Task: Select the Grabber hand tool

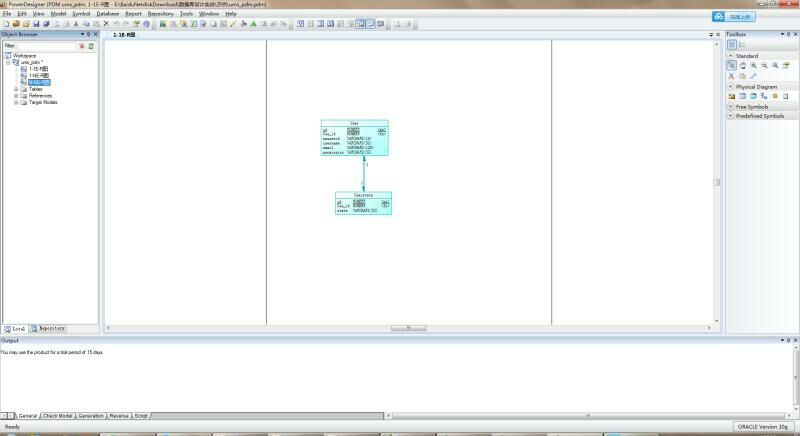Action: [x=743, y=65]
